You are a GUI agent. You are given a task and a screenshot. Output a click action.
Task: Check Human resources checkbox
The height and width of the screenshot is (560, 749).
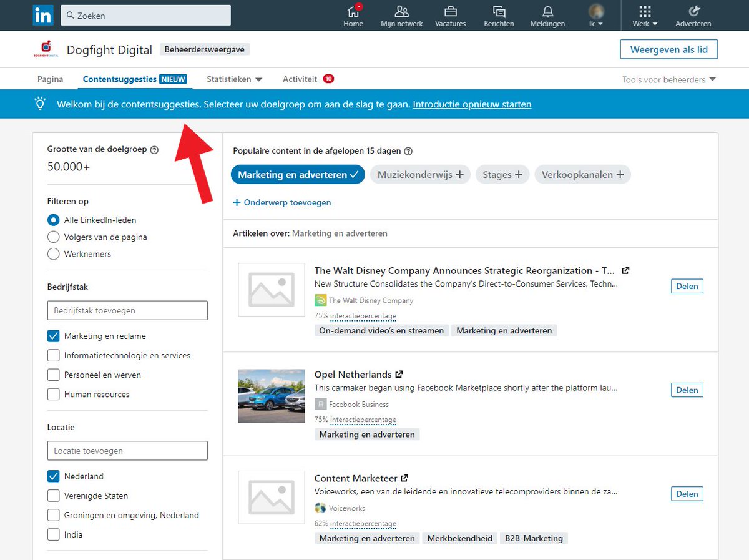54,395
